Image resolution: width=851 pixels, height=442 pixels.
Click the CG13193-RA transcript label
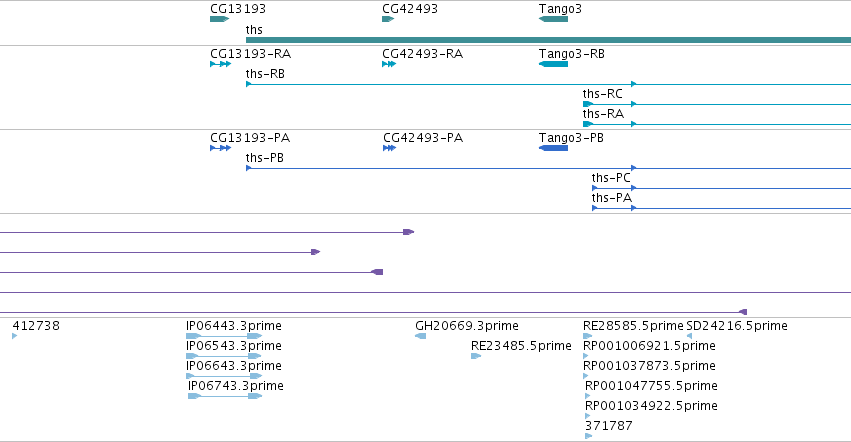point(251,54)
